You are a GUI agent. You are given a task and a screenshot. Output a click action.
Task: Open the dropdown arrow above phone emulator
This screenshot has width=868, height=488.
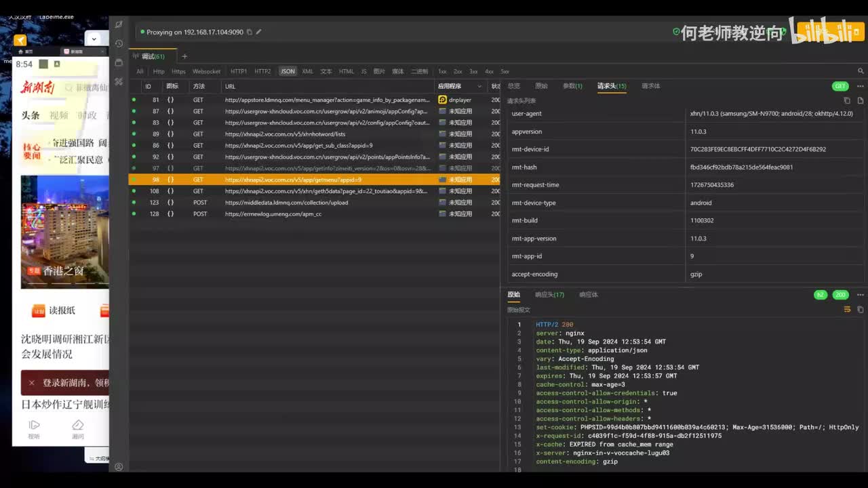click(94, 39)
